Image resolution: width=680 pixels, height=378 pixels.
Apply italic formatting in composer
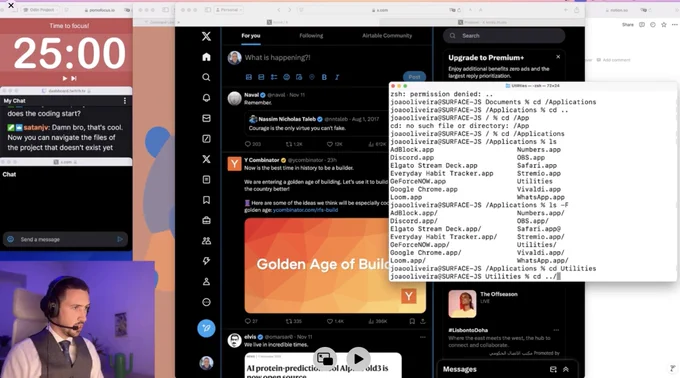[337, 77]
